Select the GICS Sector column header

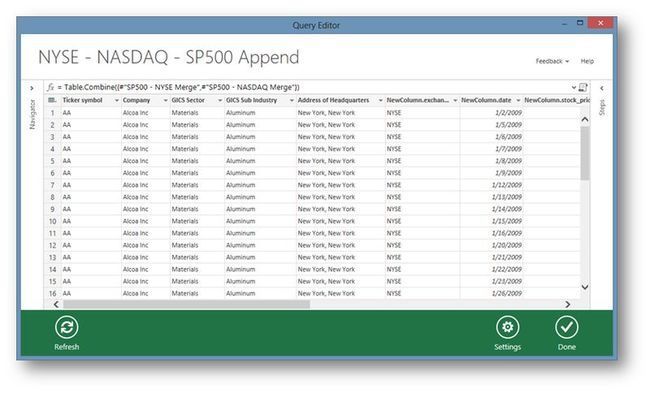pos(188,100)
